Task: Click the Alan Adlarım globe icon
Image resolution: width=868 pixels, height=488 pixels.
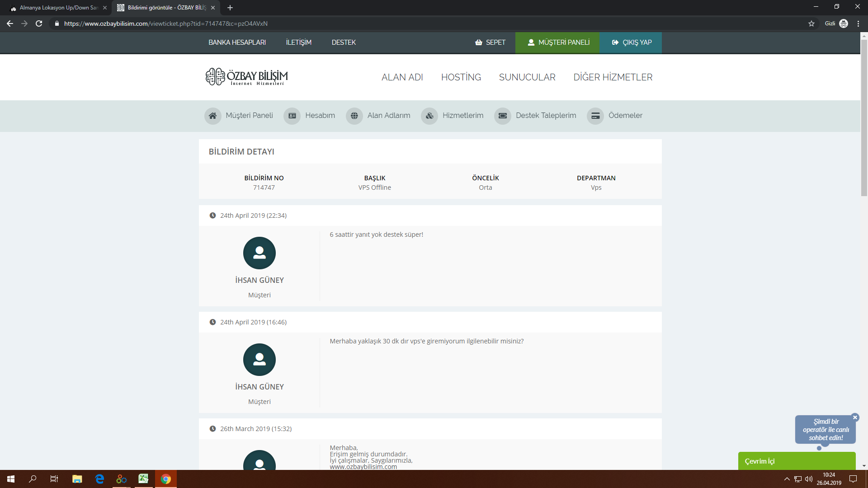Action: click(x=354, y=116)
